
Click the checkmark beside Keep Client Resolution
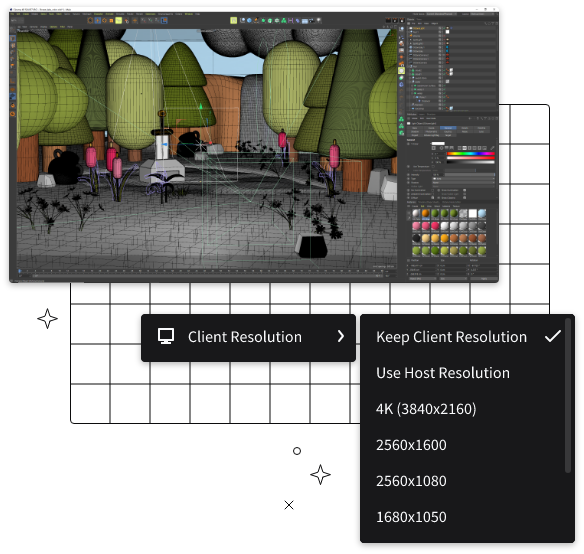(x=553, y=336)
